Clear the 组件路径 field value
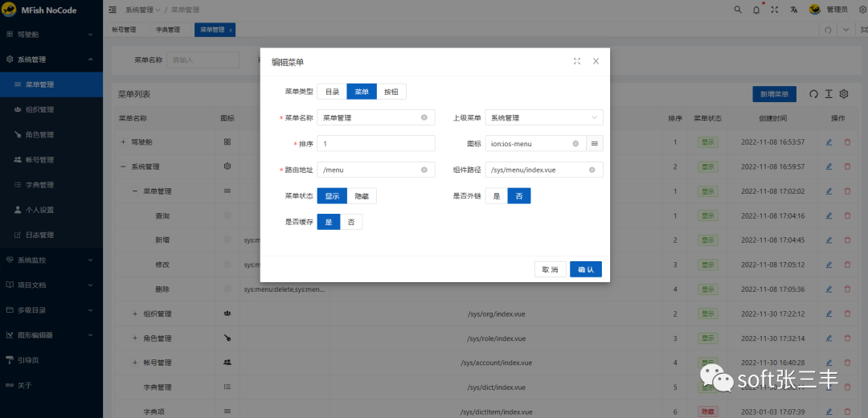Image resolution: width=868 pixels, height=418 pixels. [592, 170]
